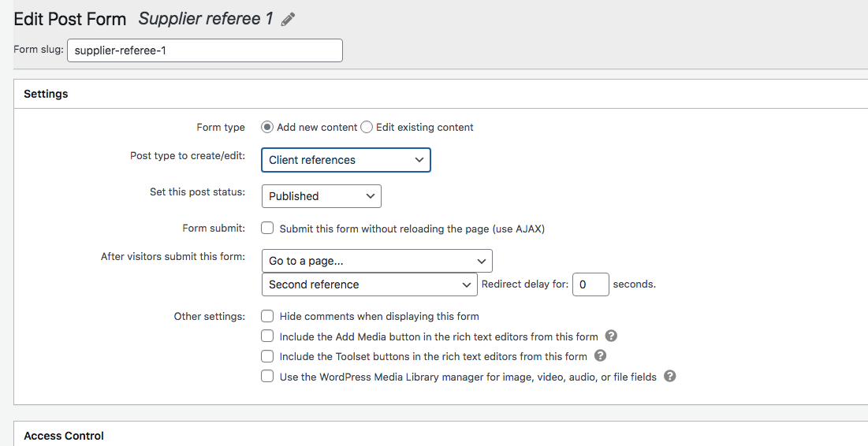Toggle Hide comments when displaying this form
Screen dimensions: 868x446
pos(267,316)
